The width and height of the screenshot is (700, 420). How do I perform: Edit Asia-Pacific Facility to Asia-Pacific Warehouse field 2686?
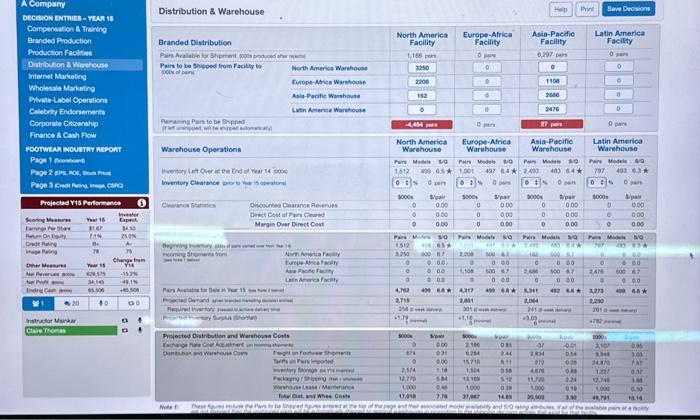pyautogui.click(x=553, y=95)
